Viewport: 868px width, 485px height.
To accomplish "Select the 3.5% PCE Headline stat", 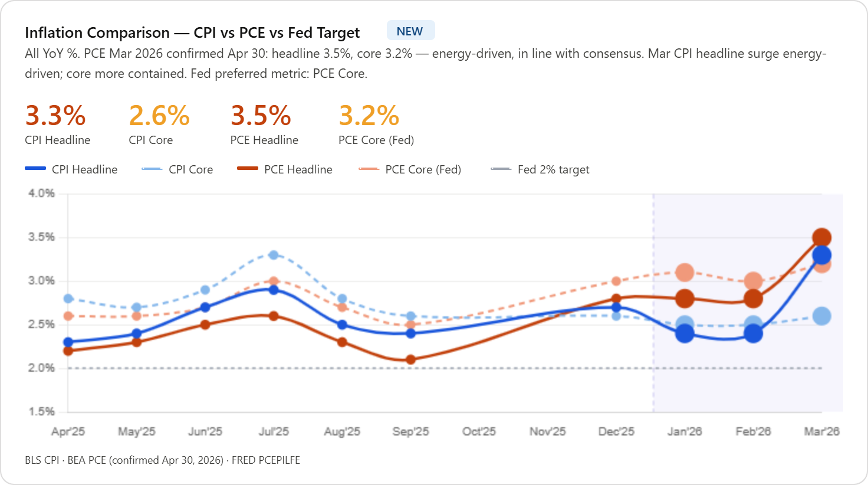I will 264,124.
